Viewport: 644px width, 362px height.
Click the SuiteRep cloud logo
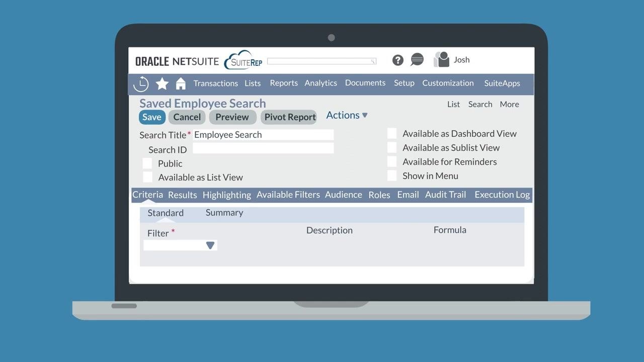(x=244, y=60)
